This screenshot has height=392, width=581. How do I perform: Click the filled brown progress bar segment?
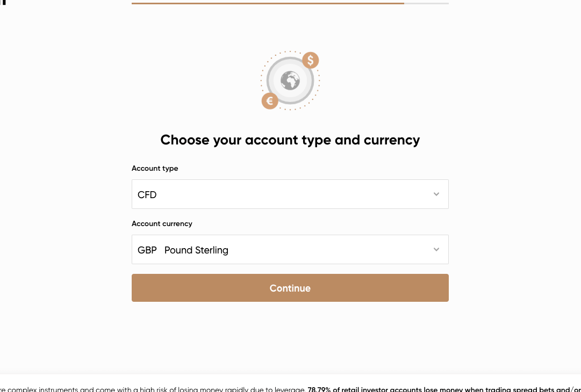coord(268,3)
